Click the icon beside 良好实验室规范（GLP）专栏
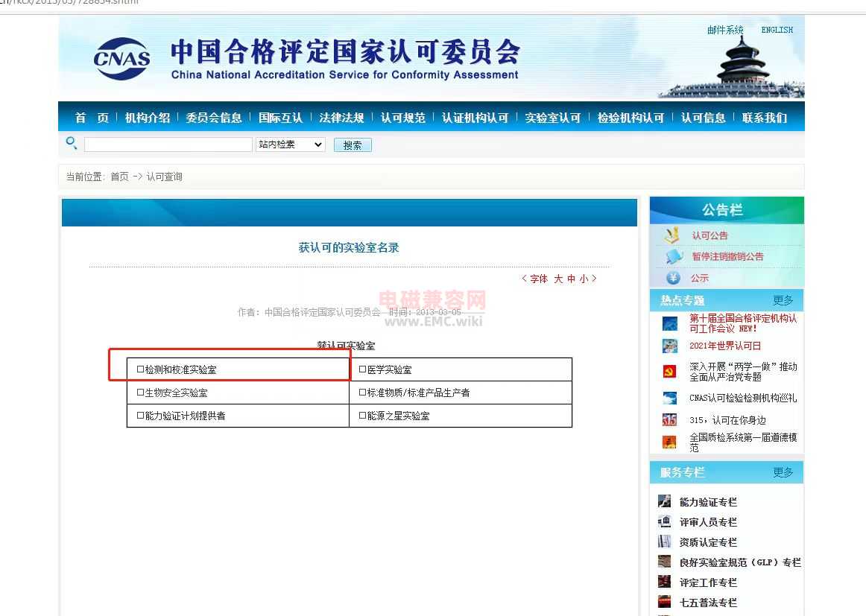Viewport: 866px width, 616px height. point(665,562)
